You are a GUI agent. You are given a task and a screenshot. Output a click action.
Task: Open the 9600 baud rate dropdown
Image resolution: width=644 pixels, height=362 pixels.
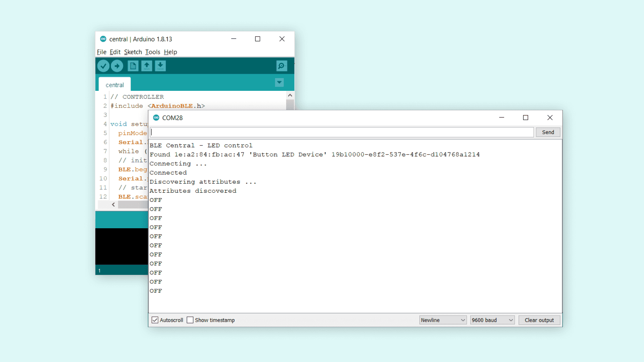pos(492,320)
